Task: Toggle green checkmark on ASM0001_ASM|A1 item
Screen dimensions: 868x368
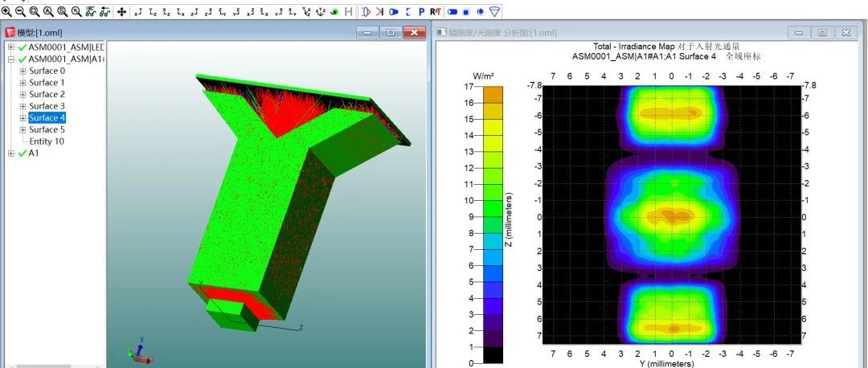Action: [x=22, y=59]
